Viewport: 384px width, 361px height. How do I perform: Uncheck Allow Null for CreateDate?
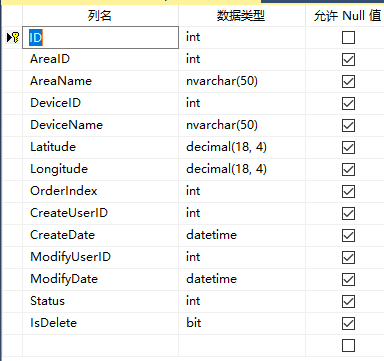pos(348,235)
